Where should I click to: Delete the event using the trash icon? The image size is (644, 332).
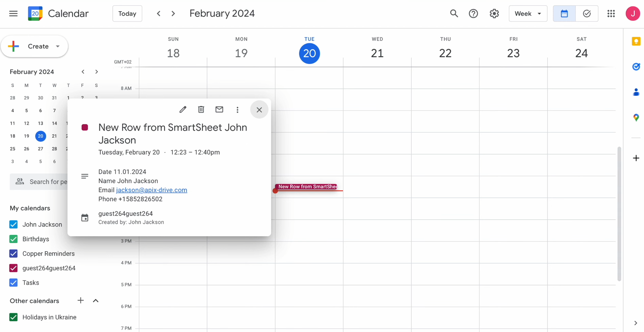coord(201,109)
